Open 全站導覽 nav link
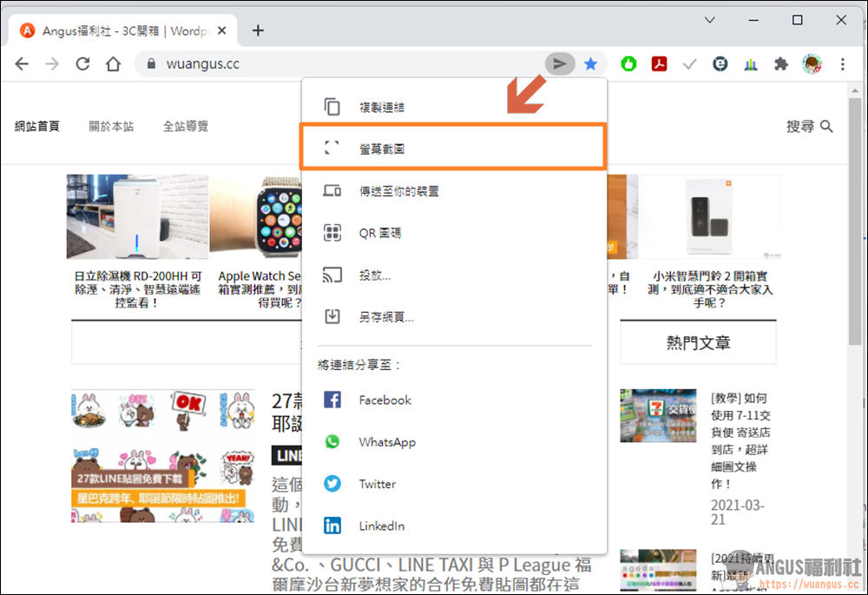 186,126
